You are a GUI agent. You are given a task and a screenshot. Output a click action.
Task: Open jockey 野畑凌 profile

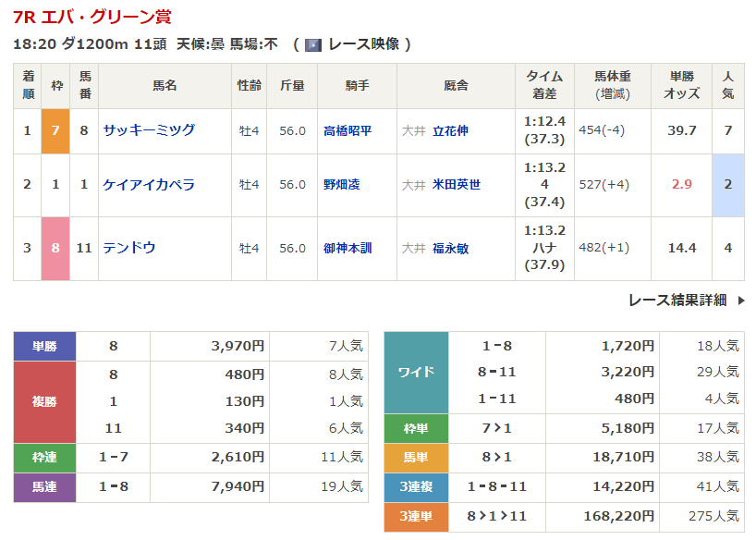[x=341, y=184]
